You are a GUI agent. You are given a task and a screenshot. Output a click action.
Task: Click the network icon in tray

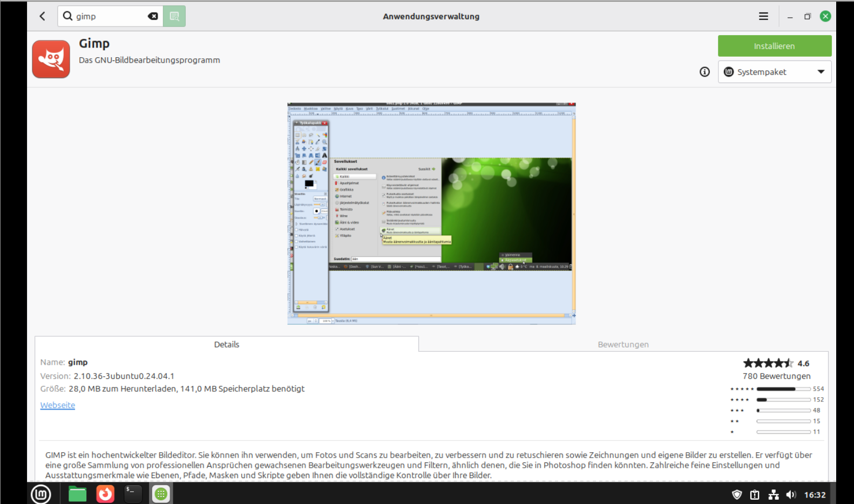click(x=774, y=495)
